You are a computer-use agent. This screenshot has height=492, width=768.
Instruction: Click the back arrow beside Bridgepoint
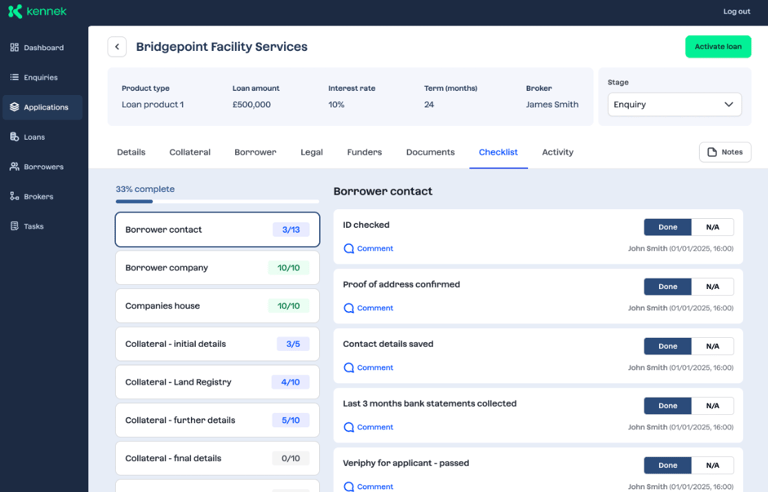click(117, 47)
